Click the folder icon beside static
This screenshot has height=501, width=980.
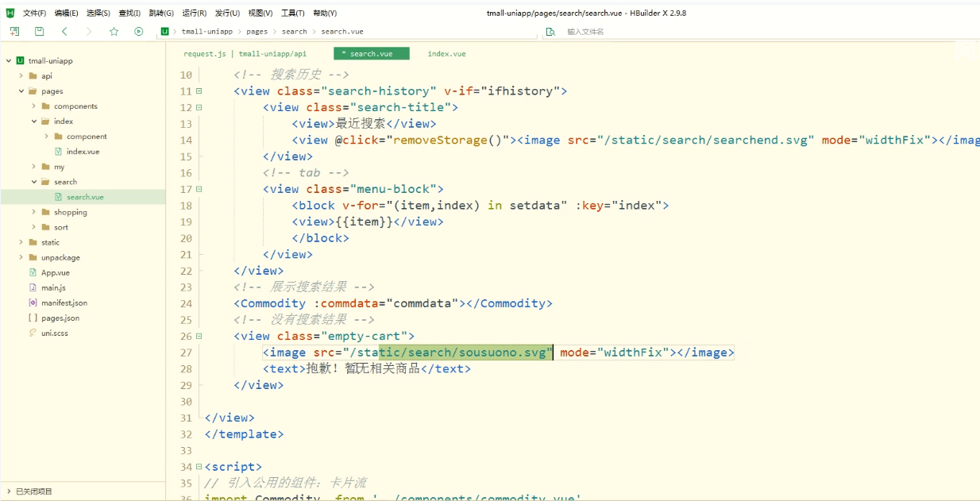(x=33, y=242)
